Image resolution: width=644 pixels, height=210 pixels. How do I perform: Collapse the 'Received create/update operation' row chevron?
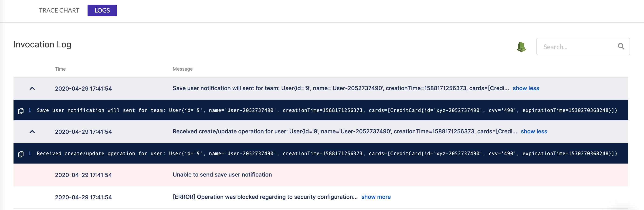coord(32,132)
